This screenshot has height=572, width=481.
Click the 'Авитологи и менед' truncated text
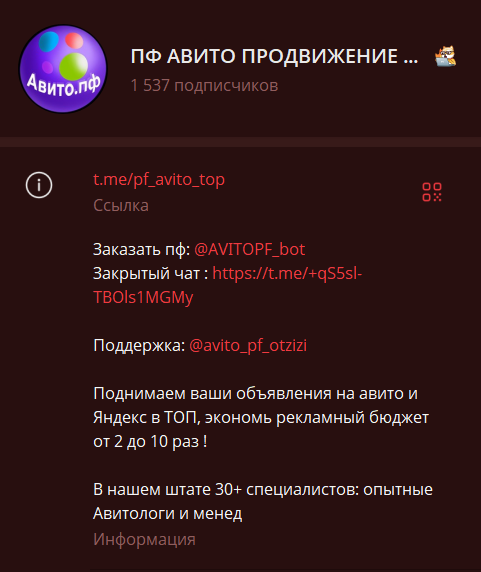(168, 514)
